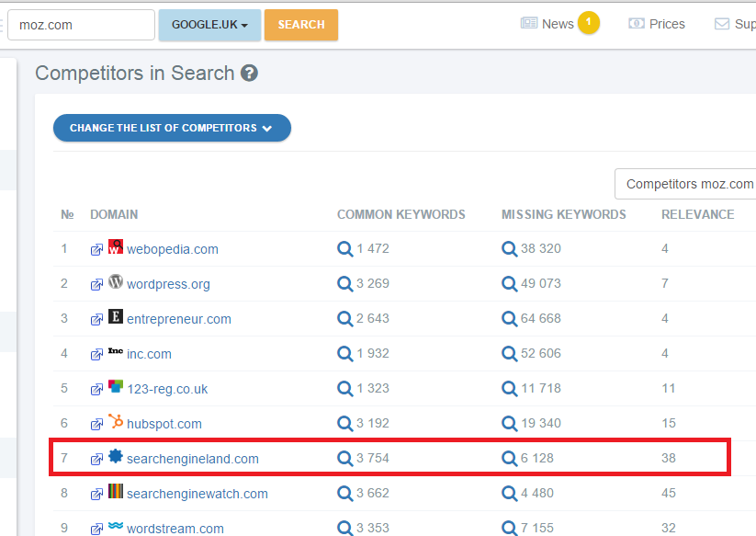Click common keywords count 3 754
Viewport: 756px width, 536px height.
coord(373,459)
